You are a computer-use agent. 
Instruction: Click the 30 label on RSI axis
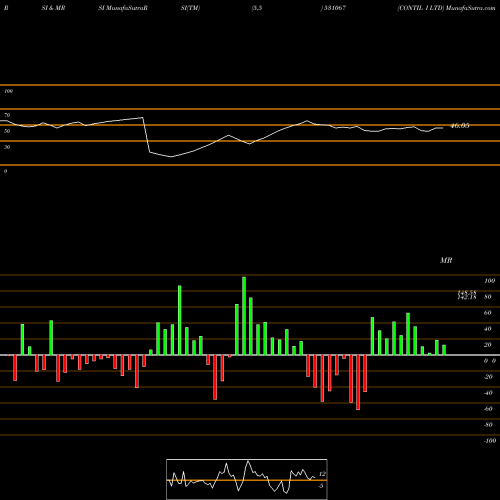click(x=7, y=147)
